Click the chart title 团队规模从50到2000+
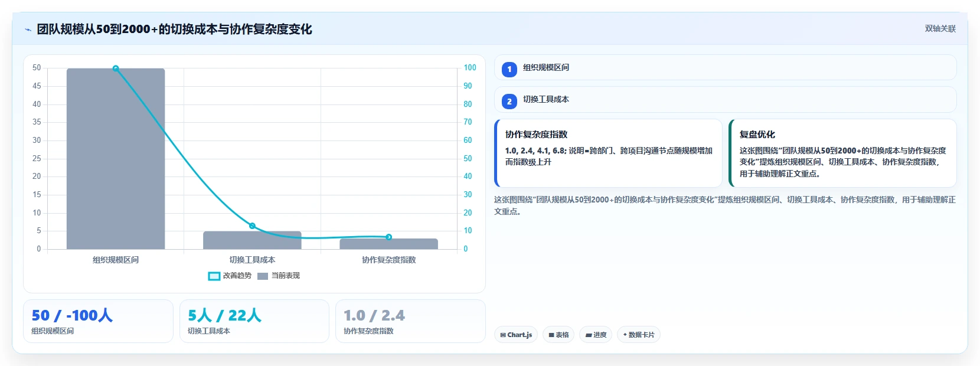 coord(174,29)
